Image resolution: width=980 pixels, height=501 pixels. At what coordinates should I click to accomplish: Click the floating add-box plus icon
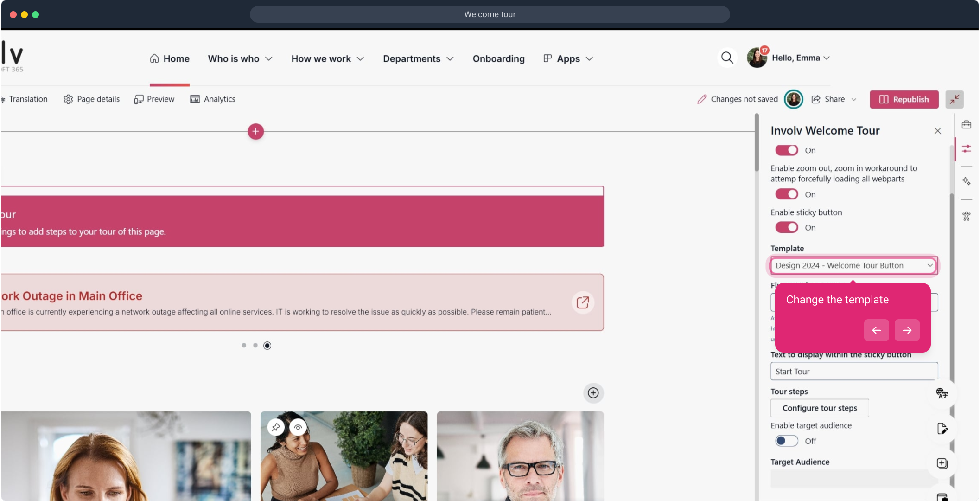(942, 463)
